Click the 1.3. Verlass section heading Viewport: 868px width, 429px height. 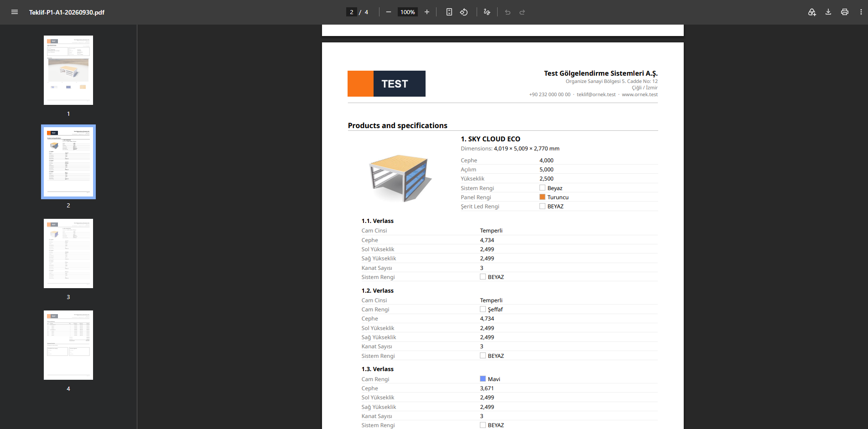(x=378, y=369)
